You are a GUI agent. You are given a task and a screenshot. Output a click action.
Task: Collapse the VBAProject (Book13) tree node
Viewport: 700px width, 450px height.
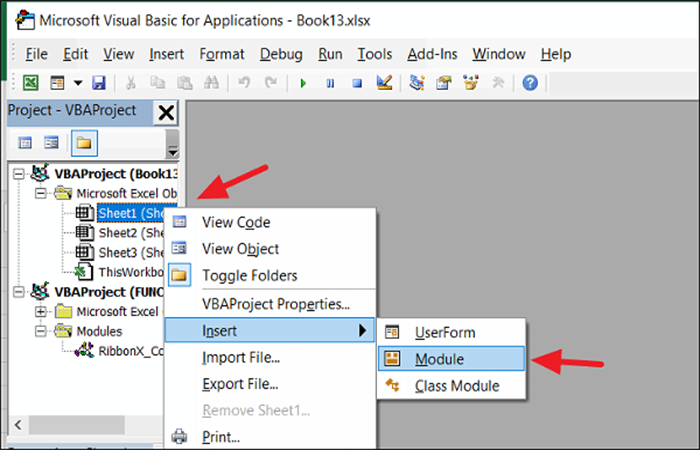[18, 174]
